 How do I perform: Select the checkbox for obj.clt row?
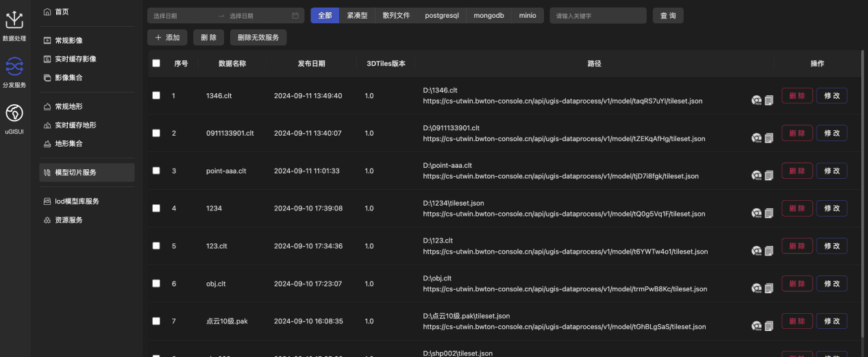156,283
